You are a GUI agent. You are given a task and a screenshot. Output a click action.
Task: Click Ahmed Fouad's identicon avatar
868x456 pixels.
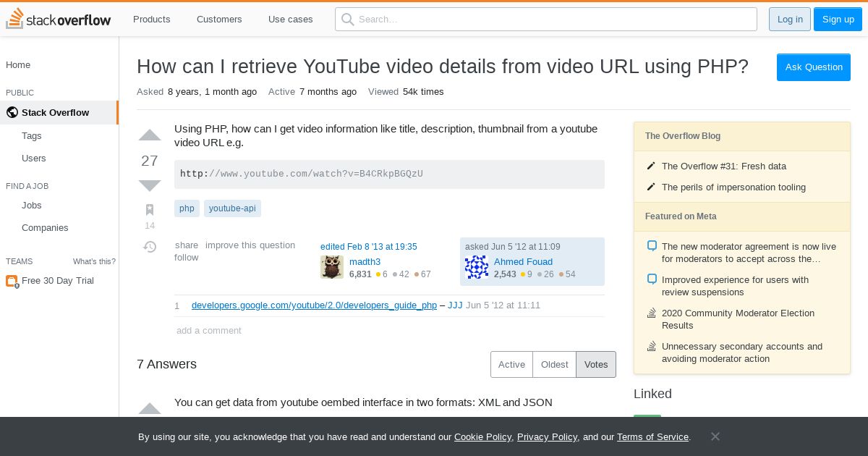[x=477, y=267]
